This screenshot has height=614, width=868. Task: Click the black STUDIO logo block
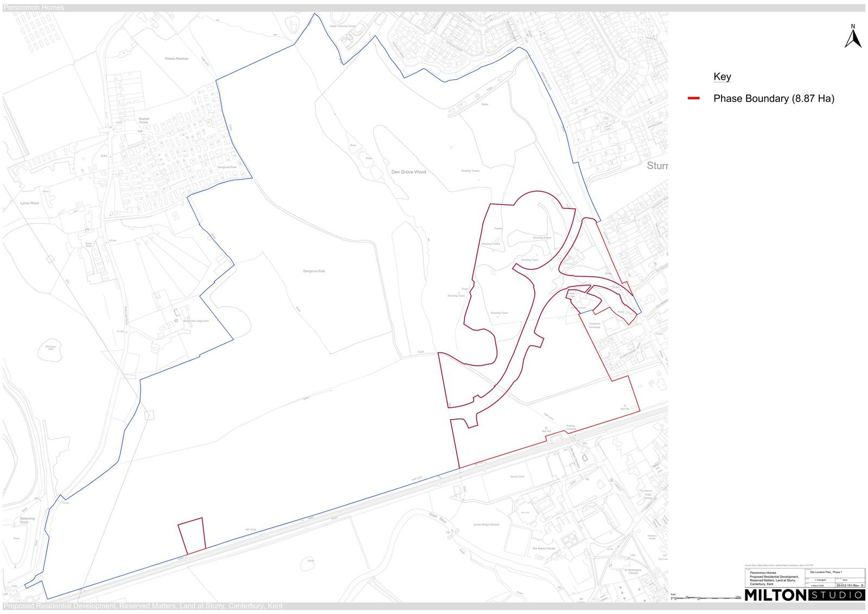point(837,596)
